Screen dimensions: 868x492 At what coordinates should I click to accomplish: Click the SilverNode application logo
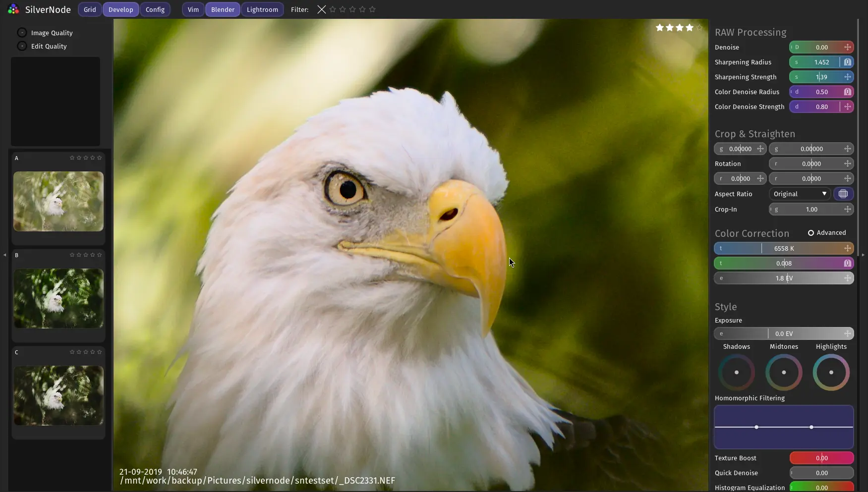13,8
